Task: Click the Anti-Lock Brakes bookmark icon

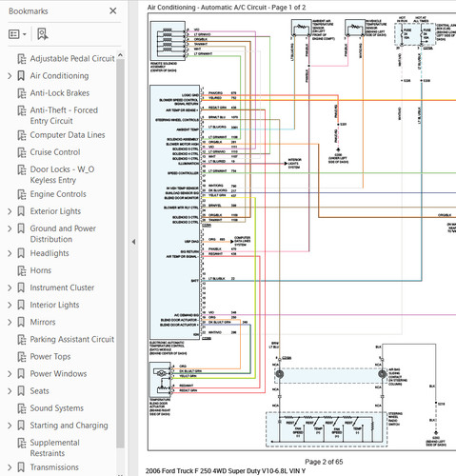Action: [x=21, y=93]
